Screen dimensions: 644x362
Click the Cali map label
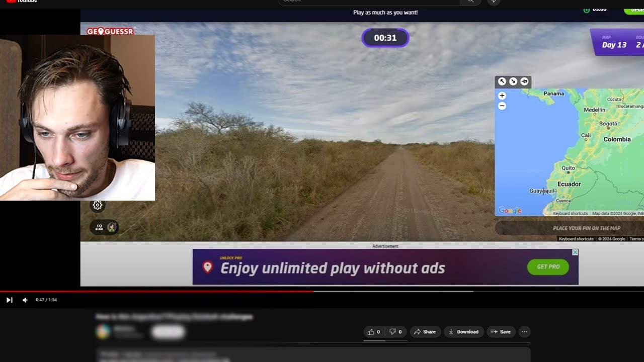coord(586,136)
